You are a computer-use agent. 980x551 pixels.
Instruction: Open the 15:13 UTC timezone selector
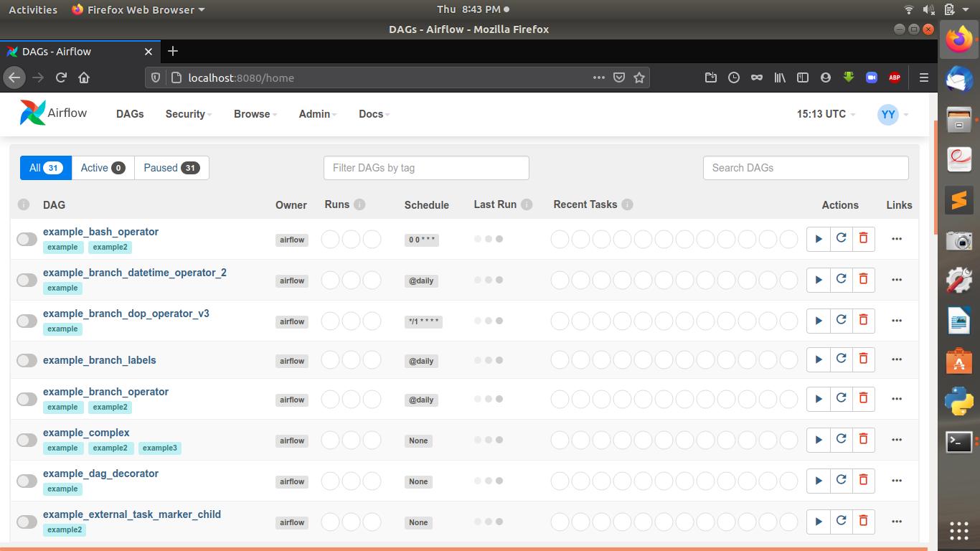[823, 113]
